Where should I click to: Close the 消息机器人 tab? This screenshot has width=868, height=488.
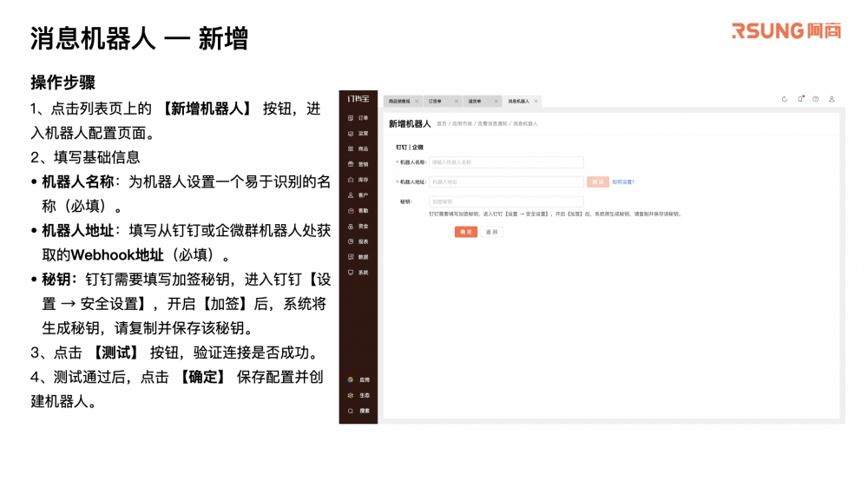click(x=536, y=102)
